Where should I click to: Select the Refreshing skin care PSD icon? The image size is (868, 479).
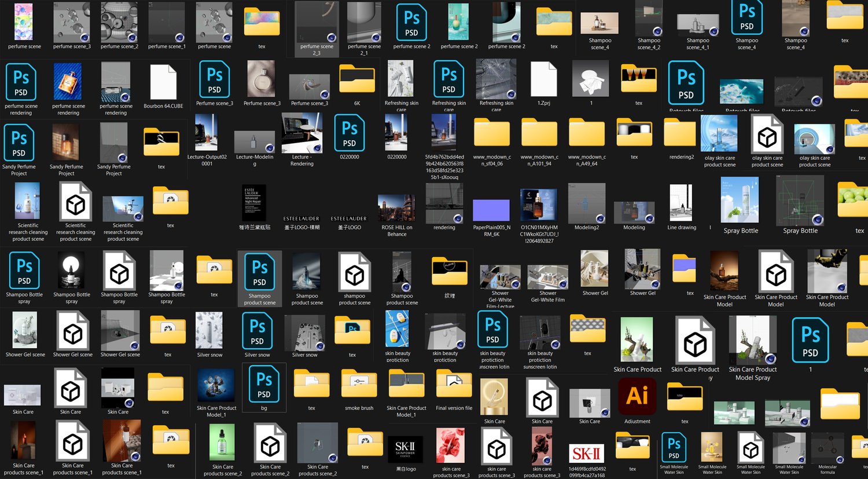(449, 79)
